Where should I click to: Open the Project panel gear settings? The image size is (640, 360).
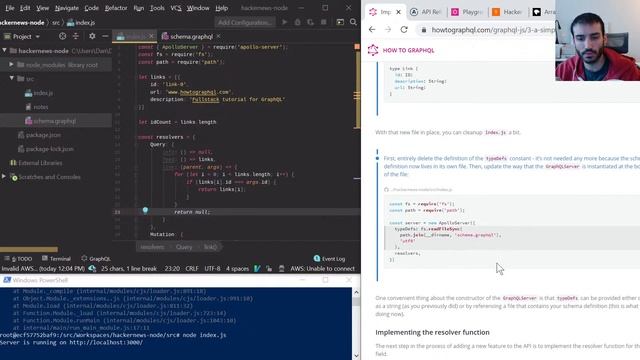(x=92, y=36)
